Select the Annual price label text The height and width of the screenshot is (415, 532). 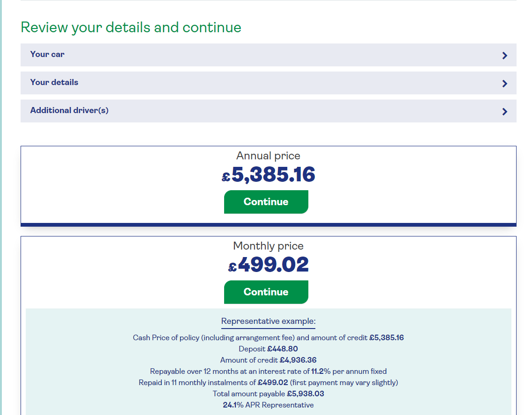tap(268, 156)
